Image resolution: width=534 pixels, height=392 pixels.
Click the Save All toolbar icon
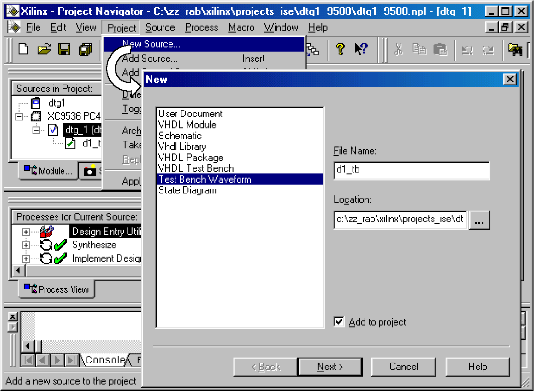86,49
